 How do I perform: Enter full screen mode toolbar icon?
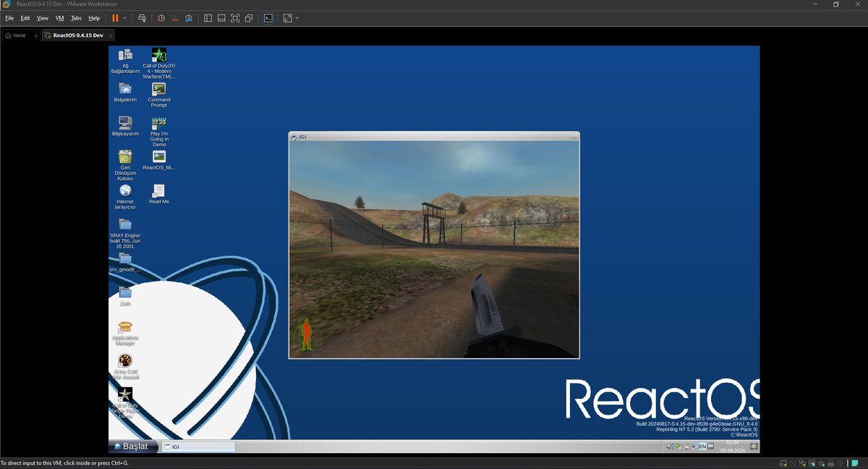coord(235,17)
